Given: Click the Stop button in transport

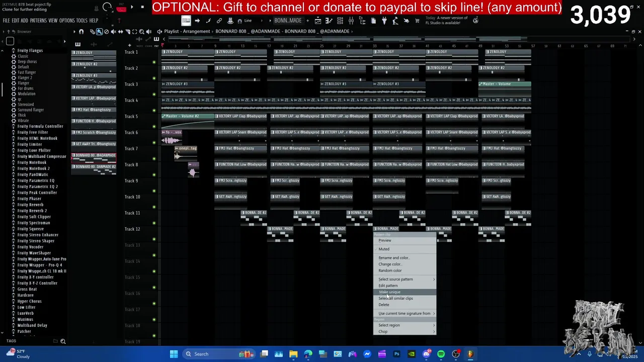Looking at the screenshot, I should (142, 7).
